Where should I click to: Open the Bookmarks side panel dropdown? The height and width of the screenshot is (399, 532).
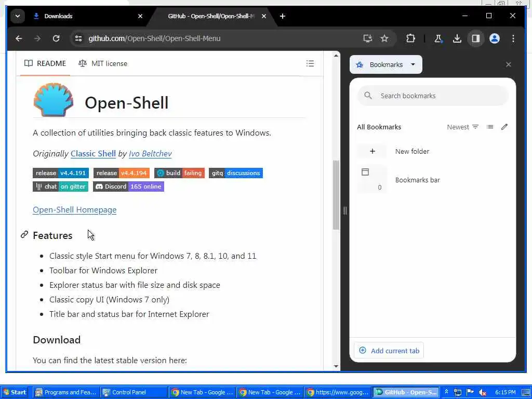[x=386, y=64]
